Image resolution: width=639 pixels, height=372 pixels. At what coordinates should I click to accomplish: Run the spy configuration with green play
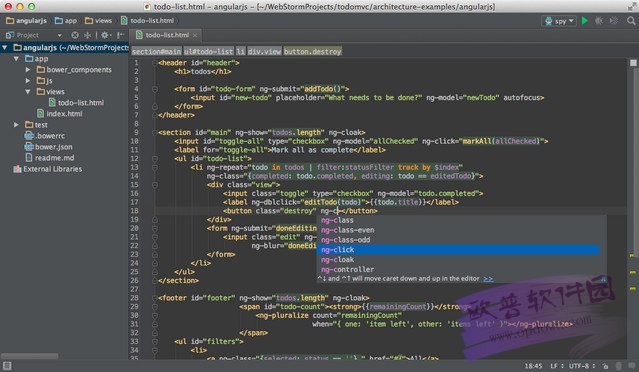pyautogui.click(x=585, y=21)
